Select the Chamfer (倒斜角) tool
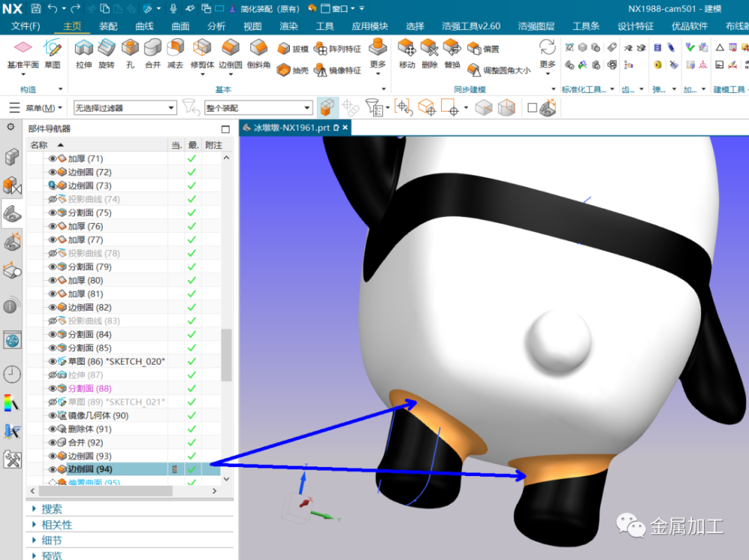This screenshot has height=560, width=749. pyautogui.click(x=259, y=54)
